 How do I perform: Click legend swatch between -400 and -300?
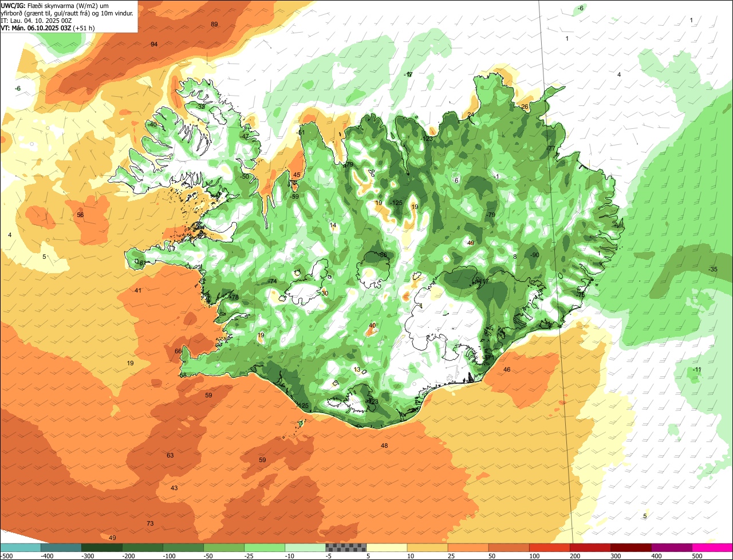click(x=61, y=547)
